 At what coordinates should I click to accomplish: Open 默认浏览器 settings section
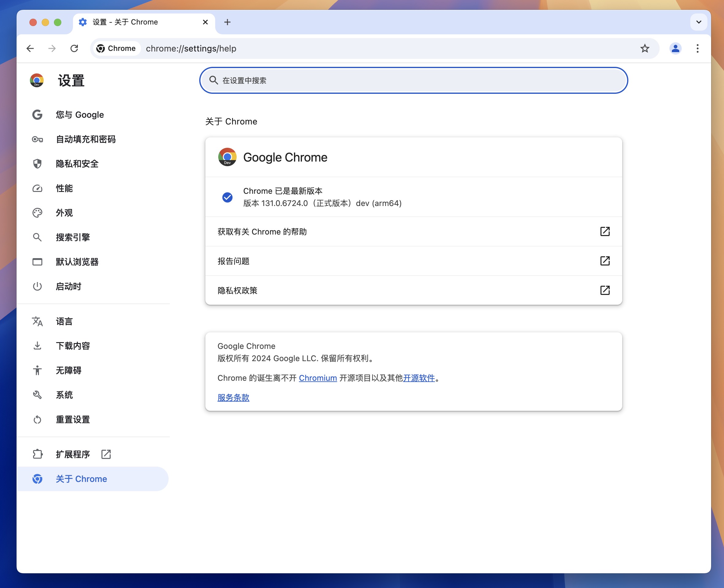click(x=93, y=262)
